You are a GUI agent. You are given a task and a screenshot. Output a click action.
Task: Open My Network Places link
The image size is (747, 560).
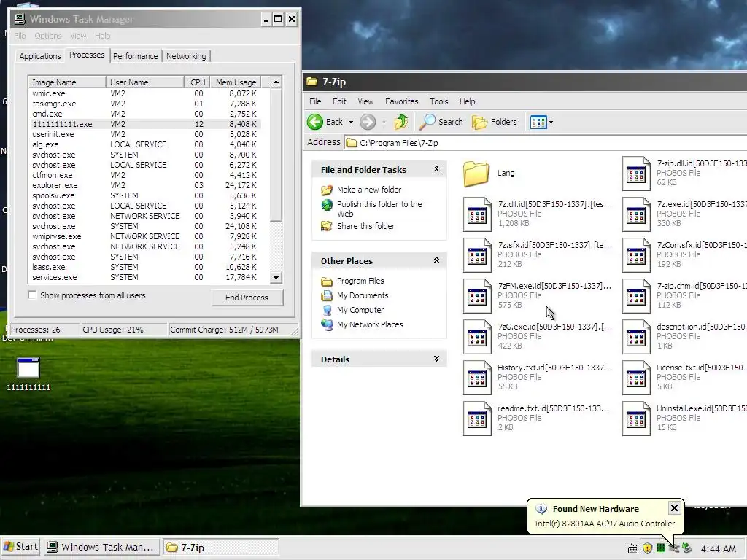click(370, 324)
